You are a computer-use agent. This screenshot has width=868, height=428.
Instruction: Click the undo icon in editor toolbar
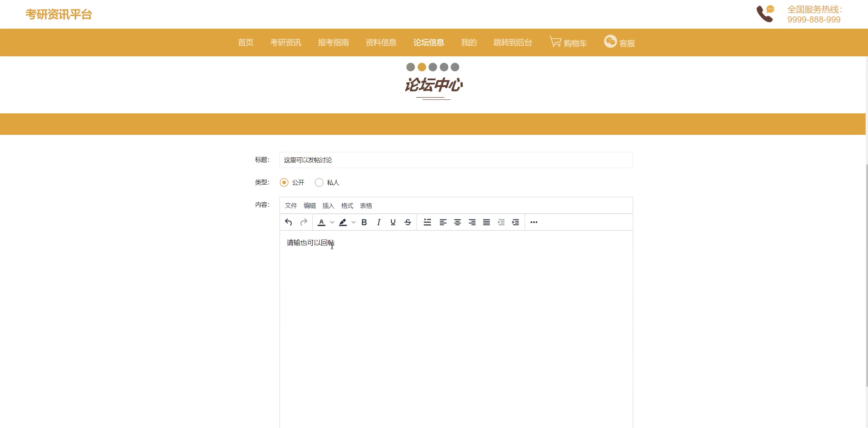pyautogui.click(x=288, y=222)
